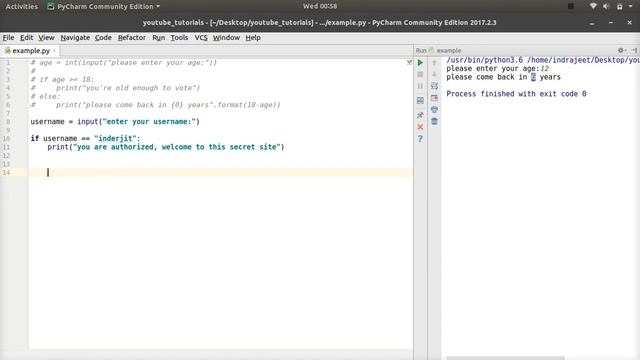Open Run panel help question mark icon

[420, 139]
